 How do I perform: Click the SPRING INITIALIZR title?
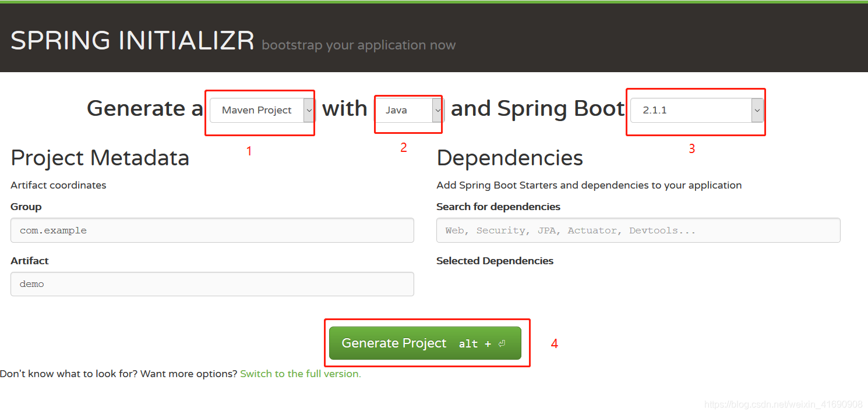(x=132, y=41)
